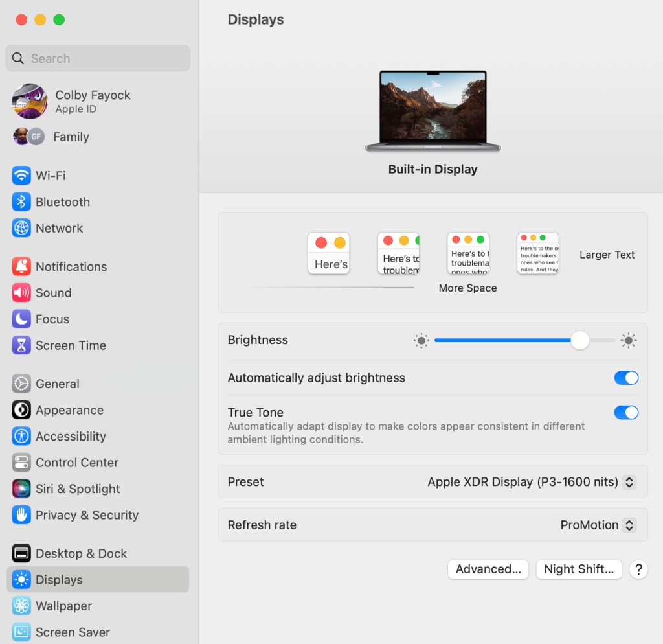Click the high brightness sun icon
Screen dimensions: 663x644
(x=628, y=340)
